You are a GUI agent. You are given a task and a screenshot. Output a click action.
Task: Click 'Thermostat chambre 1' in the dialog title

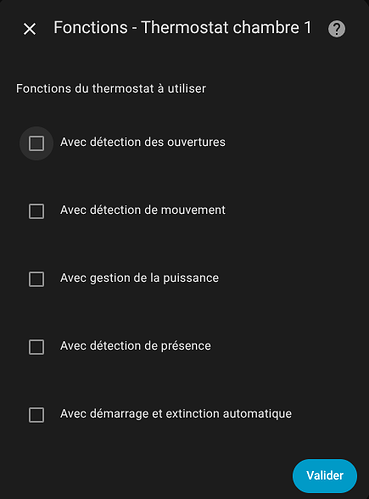click(x=226, y=28)
